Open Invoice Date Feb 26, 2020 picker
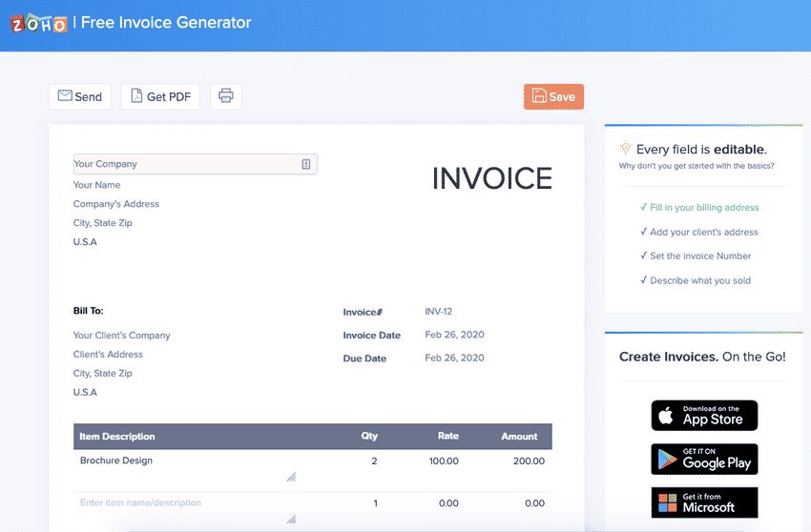 [x=454, y=335]
